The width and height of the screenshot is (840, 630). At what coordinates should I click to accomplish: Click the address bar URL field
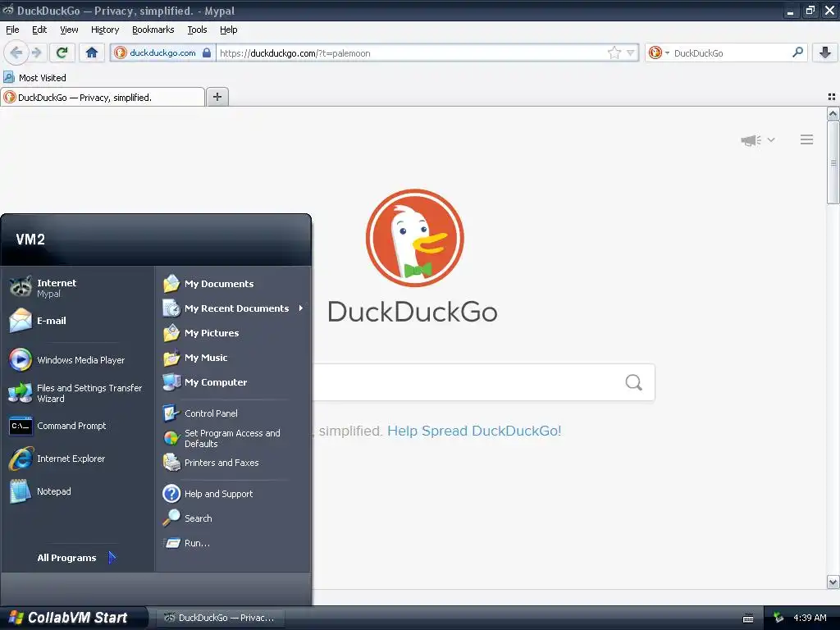[412, 52]
